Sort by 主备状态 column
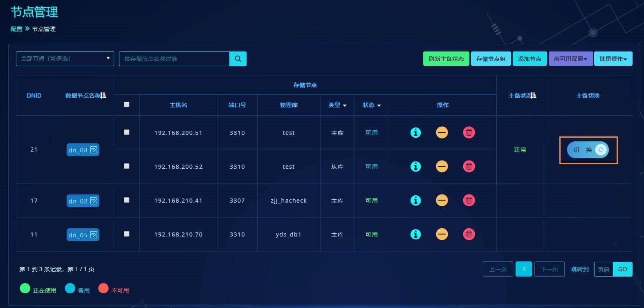Screen dimensions: 644x308 [x=533, y=95]
